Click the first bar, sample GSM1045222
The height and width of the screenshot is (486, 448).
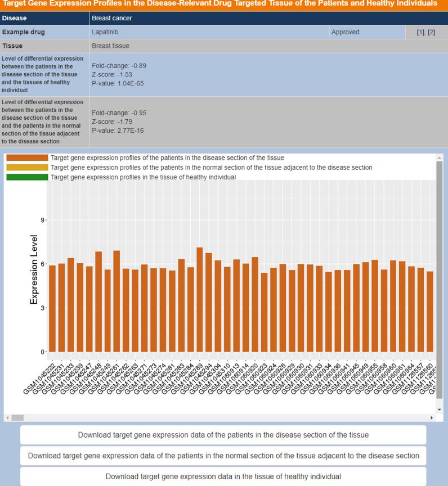coord(52,308)
